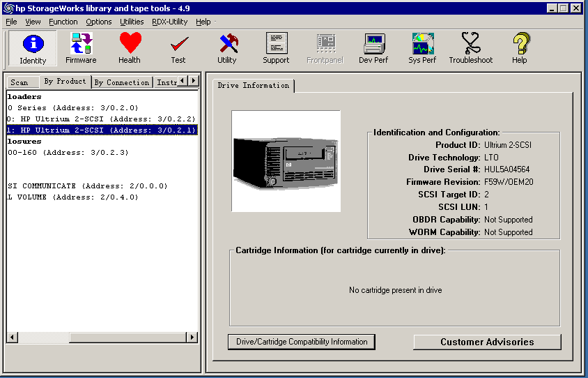Select HP Ultrium 2-SCSI at address 3/0.2.1

tap(102, 130)
